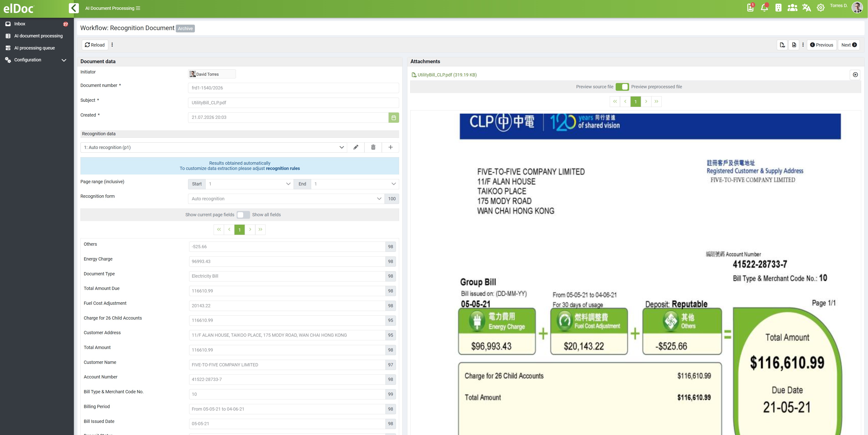
Task: Open the organization building icon
Action: point(778,8)
